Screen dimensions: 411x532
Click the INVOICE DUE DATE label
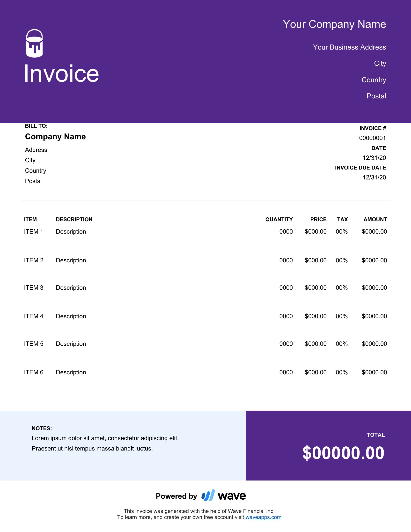360,168
